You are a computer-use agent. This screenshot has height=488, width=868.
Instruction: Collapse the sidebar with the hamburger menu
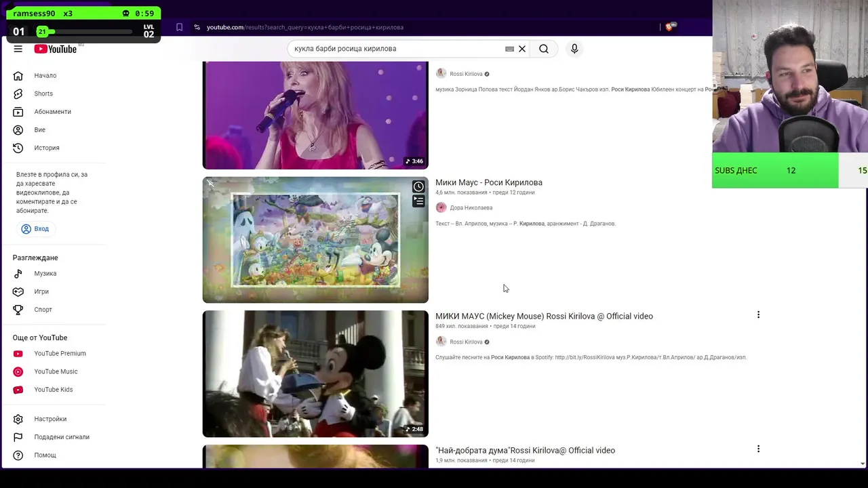point(18,49)
